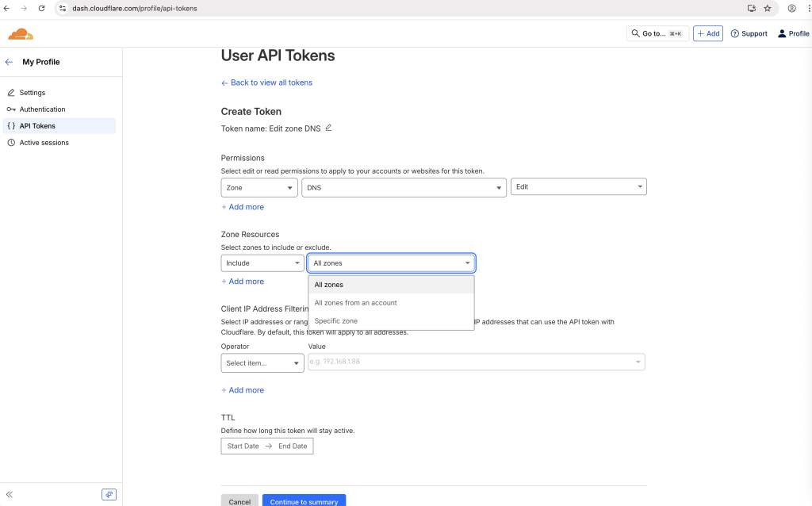Collapse the sidebar with double-chevron icon
Screen dimensions: 812x506
10,494
